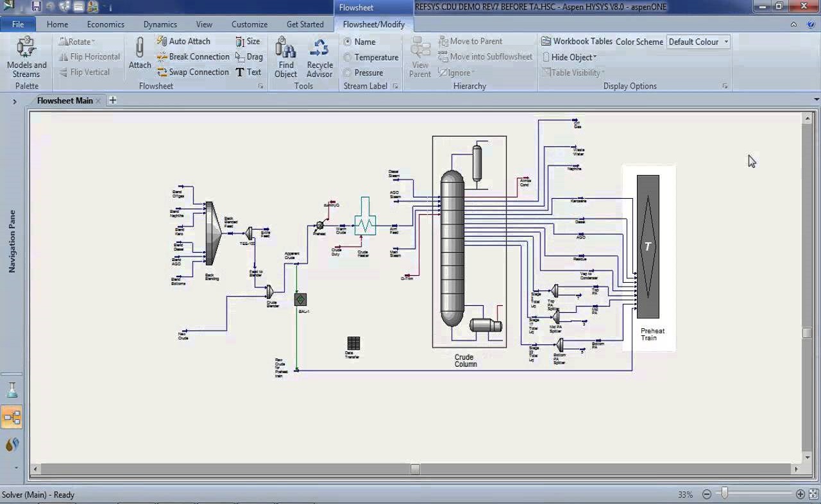The width and height of the screenshot is (821, 504).
Task: Select the Flowsheet/Modify tab
Action: pos(374,24)
